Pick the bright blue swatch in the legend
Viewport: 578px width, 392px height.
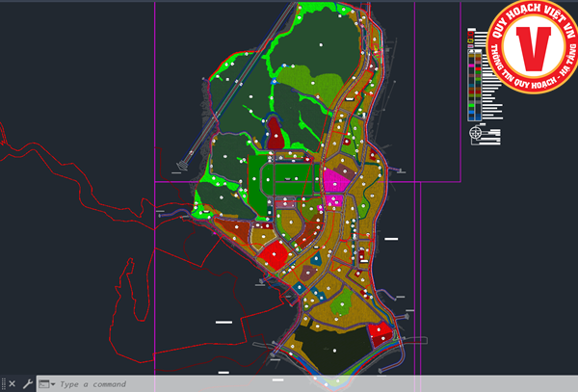[x=471, y=113]
